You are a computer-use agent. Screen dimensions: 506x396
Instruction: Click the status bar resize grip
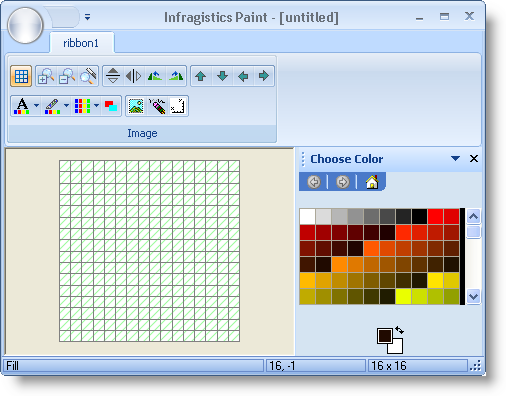click(x=476, y=366)
